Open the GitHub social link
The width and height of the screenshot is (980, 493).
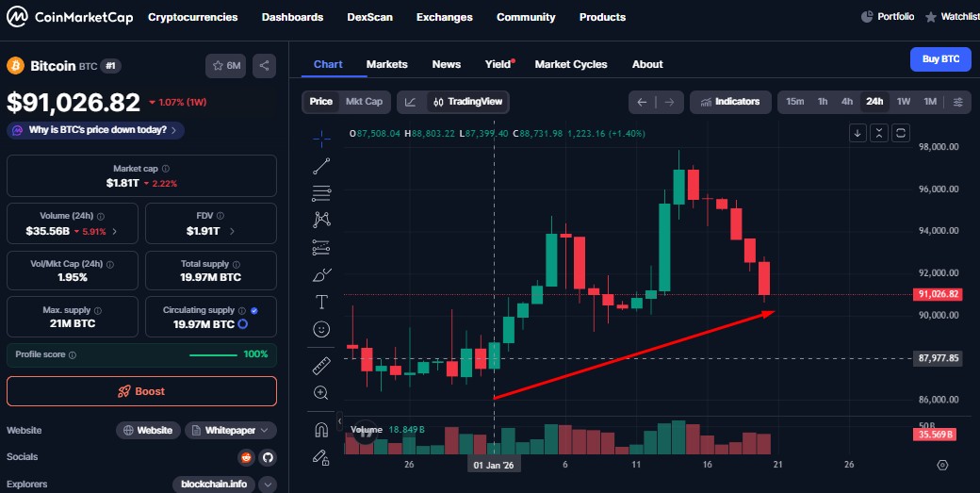[269, 457]
